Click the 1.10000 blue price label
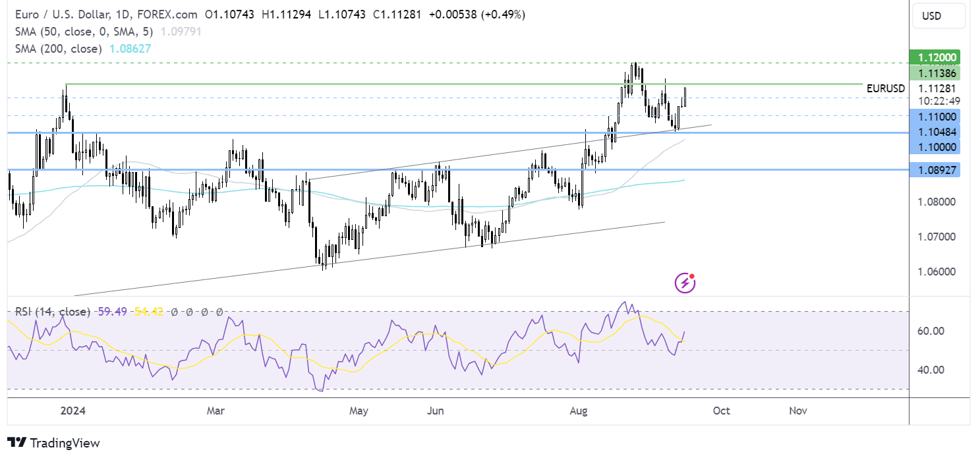 [x=935, y=146]
